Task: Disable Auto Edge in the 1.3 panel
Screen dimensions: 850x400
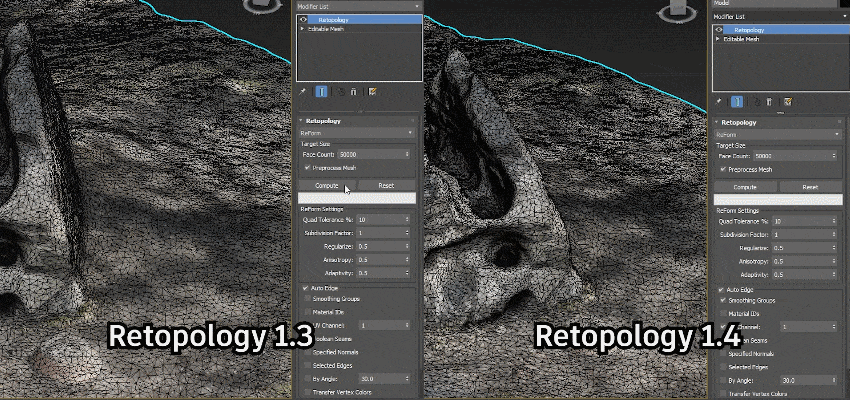Action: click(x=305, y=288)
